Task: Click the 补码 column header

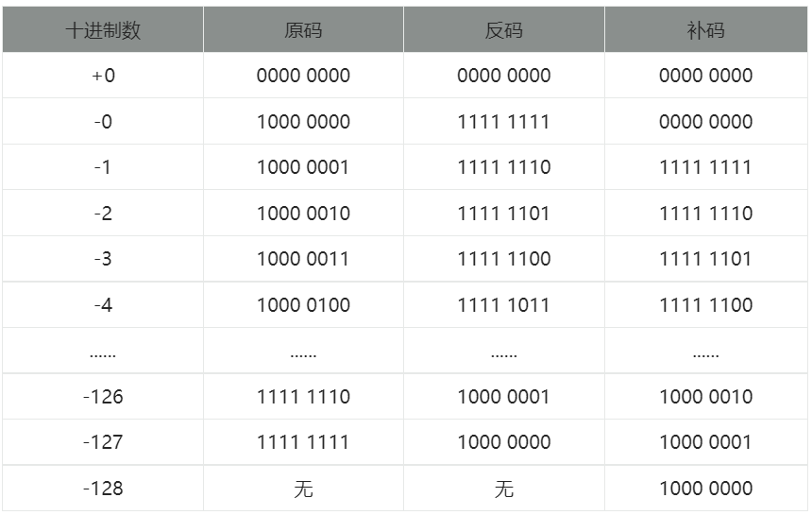Action: click(x=705, y=30)
